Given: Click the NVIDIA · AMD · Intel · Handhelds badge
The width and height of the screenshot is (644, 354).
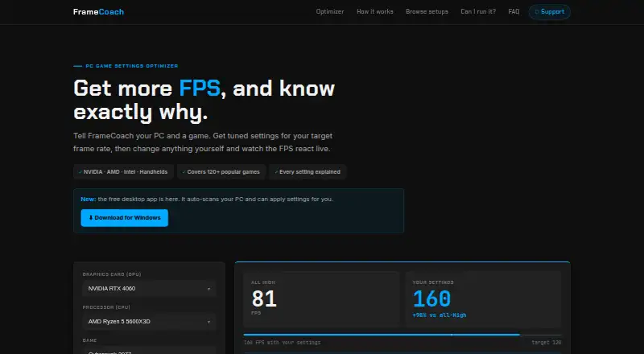Looking at the screenshot, I should [x=123, y=171].
